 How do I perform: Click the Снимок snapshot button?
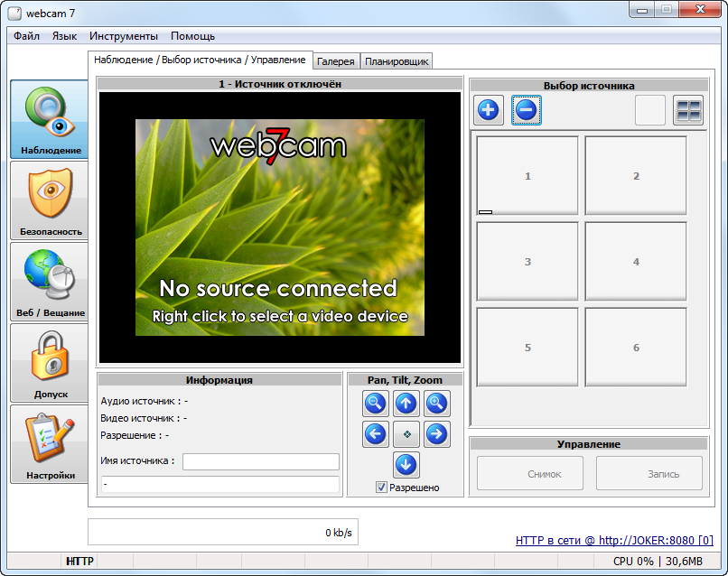(x=530, y=473)
